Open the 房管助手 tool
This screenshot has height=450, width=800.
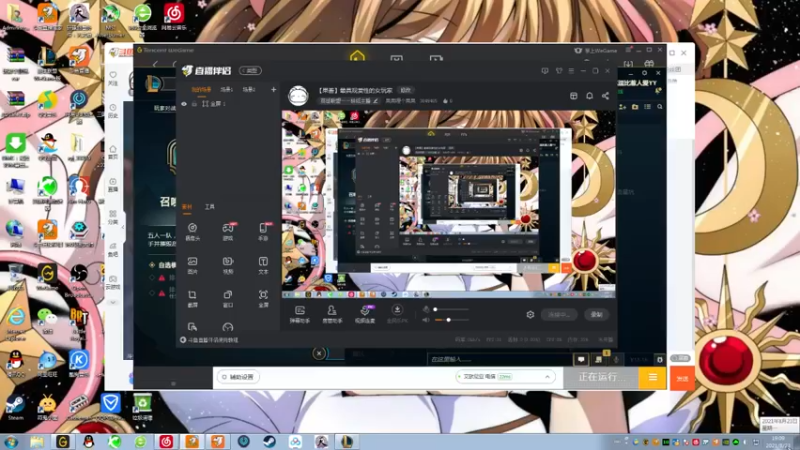pos(332,314)
